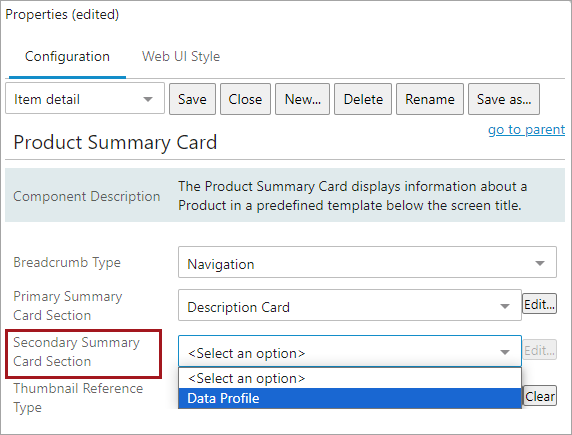Click the Delete button
The height and width of the screenshot is (435, 572).
[x=363, y=99]
